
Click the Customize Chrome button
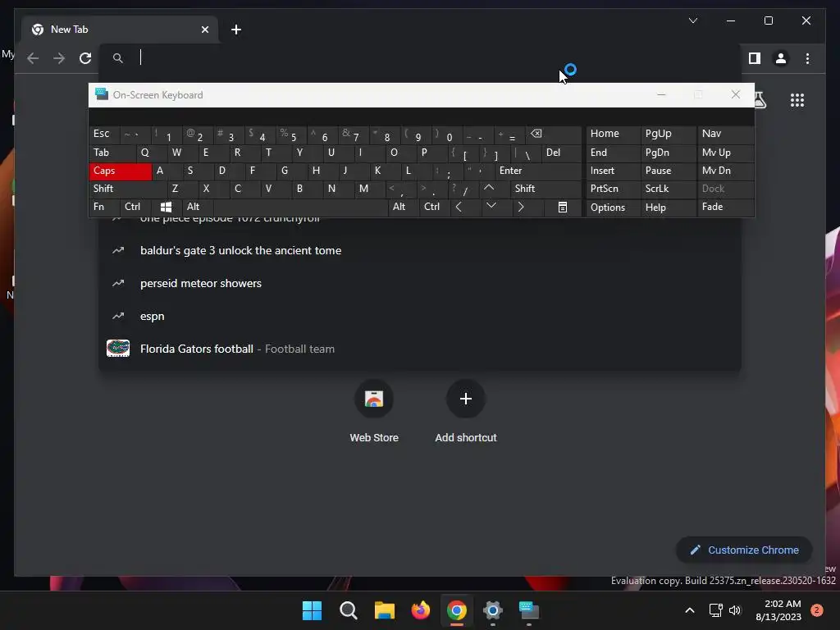click(x=744, y=550)
